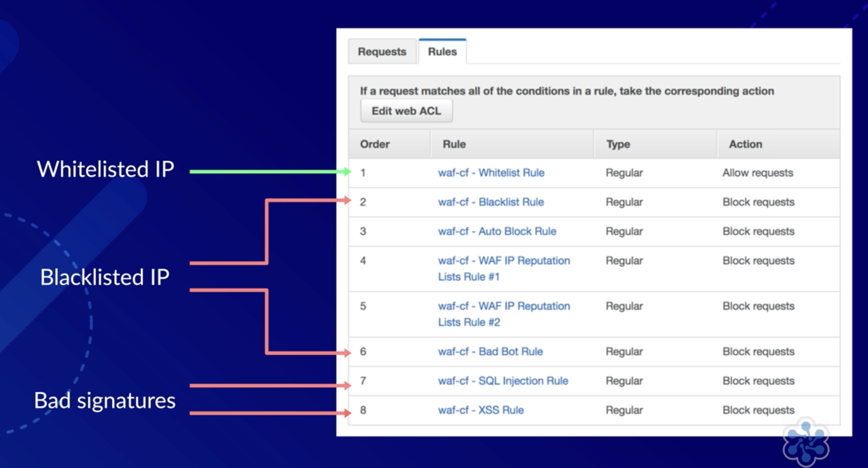868x468 pixels.
Task: Switch to the Requests tab
Action: (x=382, y=52)
